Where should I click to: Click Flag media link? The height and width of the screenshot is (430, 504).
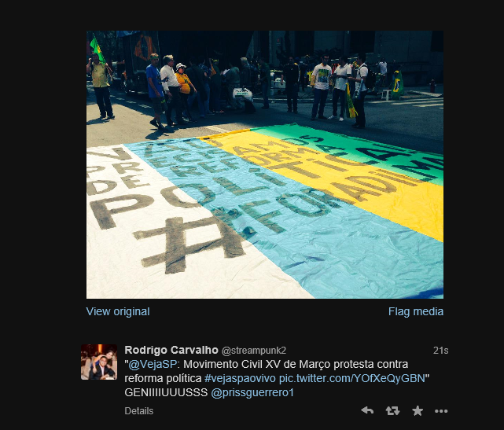416,311
